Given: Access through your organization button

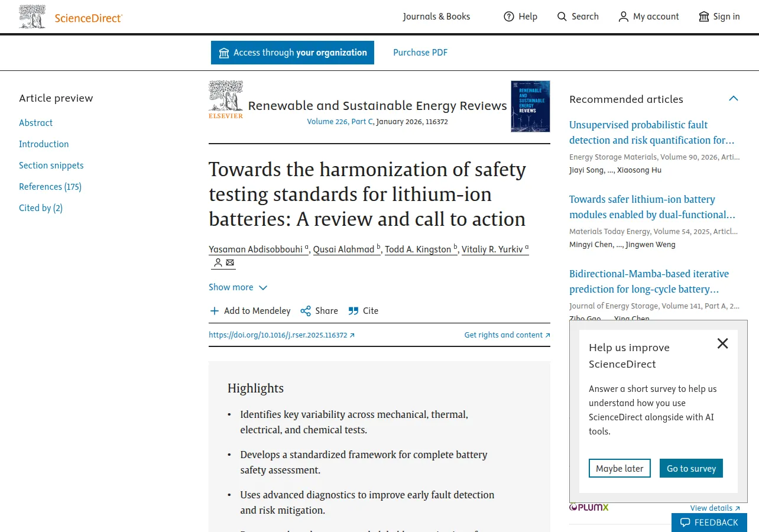Looking at the screenshot, I should (293, 53).
